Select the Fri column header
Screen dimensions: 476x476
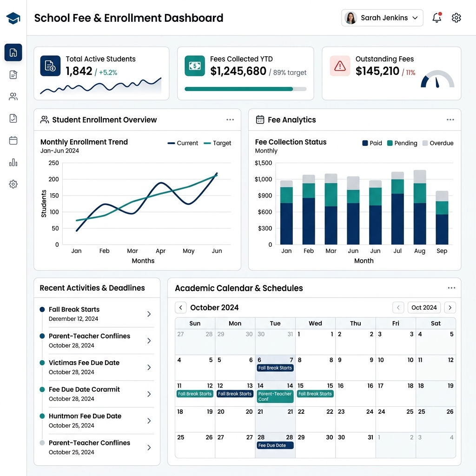(396, 324)
